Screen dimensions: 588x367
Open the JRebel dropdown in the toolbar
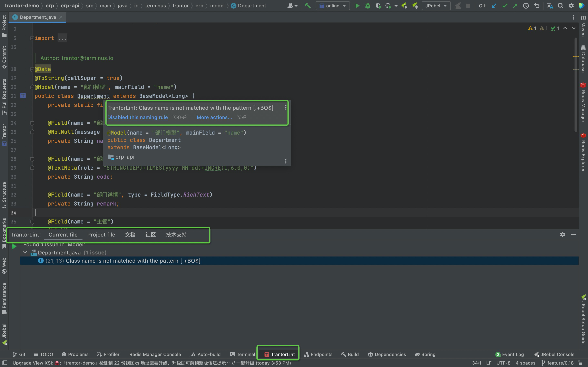(x=436, y=6)
